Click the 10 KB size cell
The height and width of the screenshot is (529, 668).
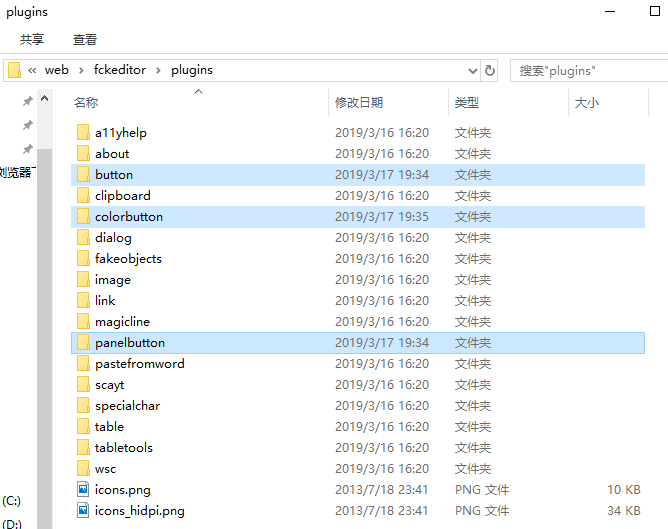coord(624,490)
